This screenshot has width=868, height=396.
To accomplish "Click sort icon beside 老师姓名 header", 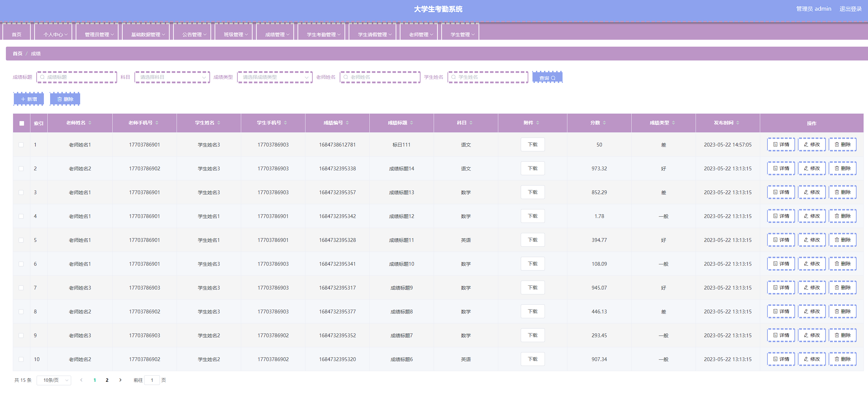I will pos(90,123).
